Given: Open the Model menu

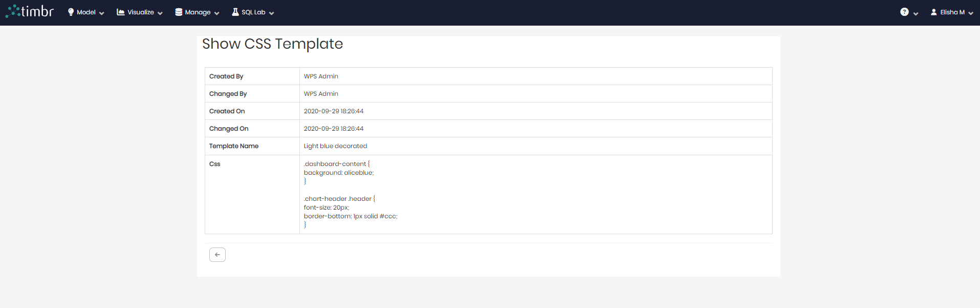Looking at the screenshot, I should coord(86,12).
